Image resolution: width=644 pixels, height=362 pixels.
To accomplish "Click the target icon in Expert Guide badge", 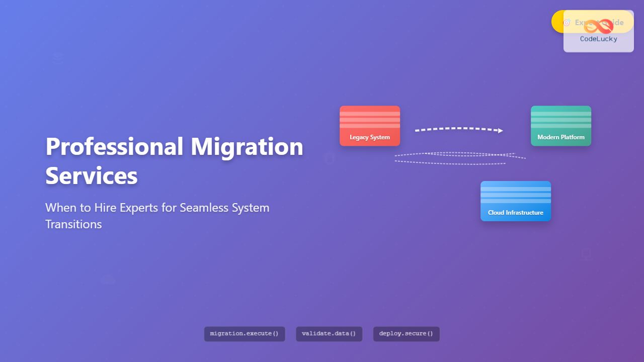I will [x=567, y=23].
